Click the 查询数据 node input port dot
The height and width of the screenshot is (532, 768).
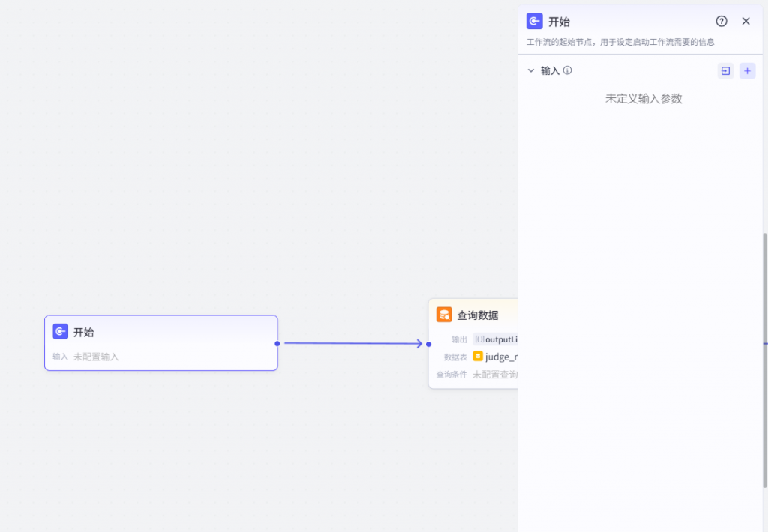[x=428, y=344]
